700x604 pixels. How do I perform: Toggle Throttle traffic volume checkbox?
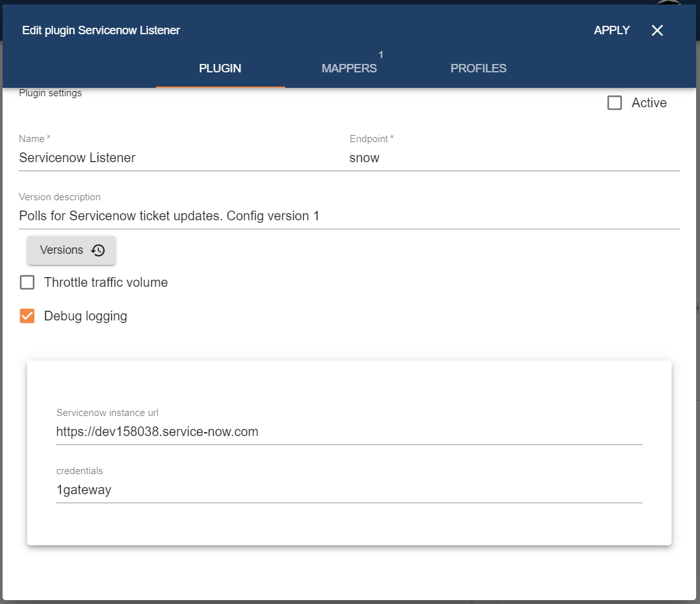coord(27,282)
